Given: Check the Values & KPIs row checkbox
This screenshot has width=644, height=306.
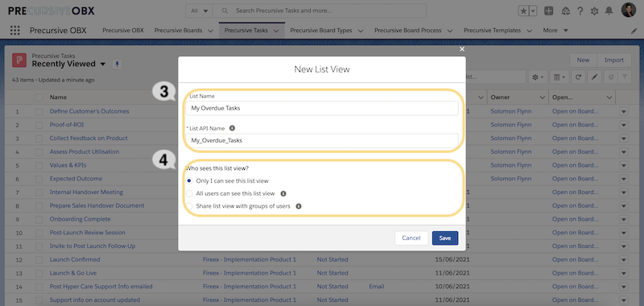Looking at the screenshot, I should pos(39,165).
